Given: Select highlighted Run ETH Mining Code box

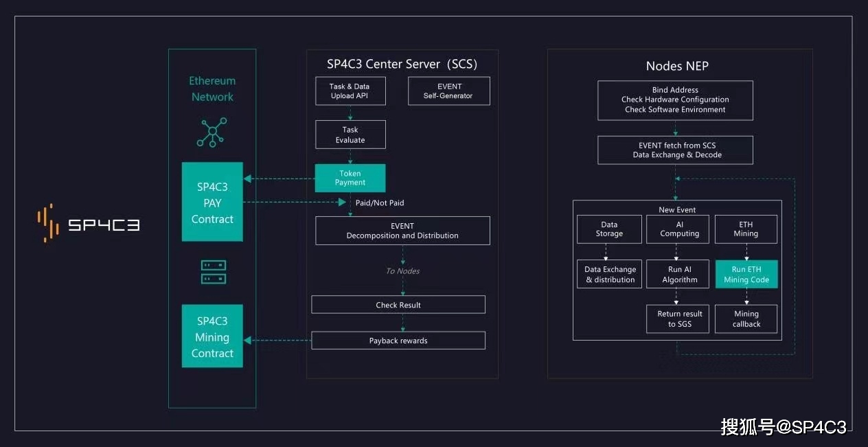Looking at the screenshot, I should pyautogui.click(x=746, y=274).
